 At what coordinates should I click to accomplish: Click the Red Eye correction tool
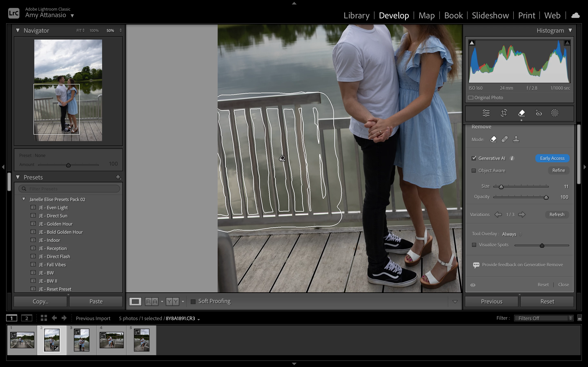(x=538, y=113)
